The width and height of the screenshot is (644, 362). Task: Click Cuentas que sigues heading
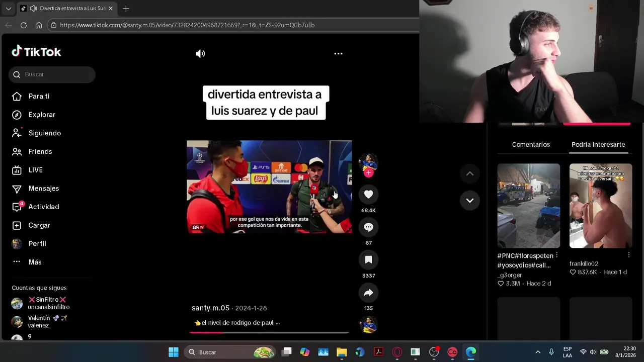point(39,288)
